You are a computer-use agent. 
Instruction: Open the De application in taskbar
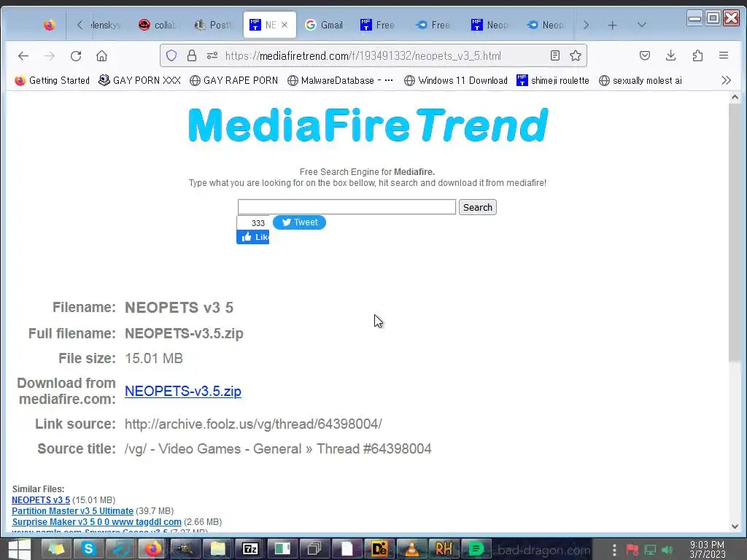pyautogui.click(x=379, y=548)
